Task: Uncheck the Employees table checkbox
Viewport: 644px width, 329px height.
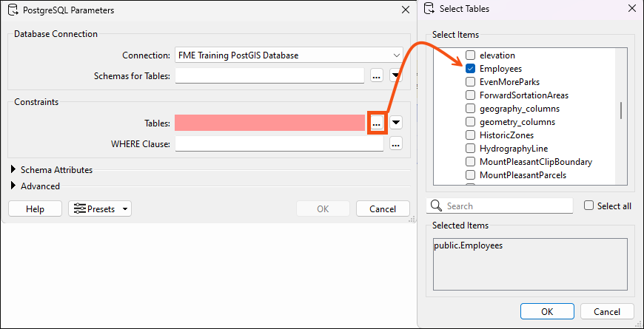Action: point(470,69)
